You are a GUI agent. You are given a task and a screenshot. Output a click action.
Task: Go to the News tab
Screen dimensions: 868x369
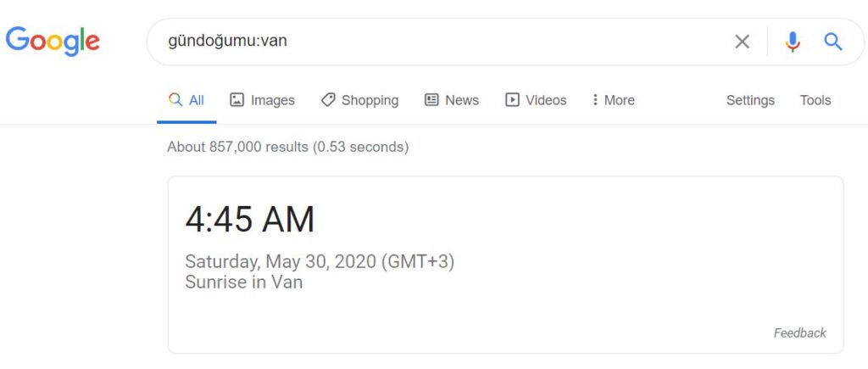point(452,100)
